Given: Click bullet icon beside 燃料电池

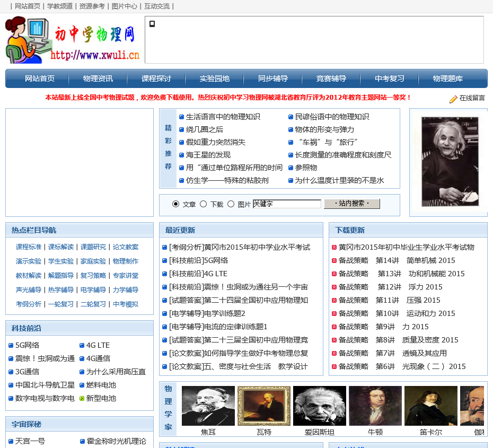Looking at the screenshot, I should coord(82,385).
